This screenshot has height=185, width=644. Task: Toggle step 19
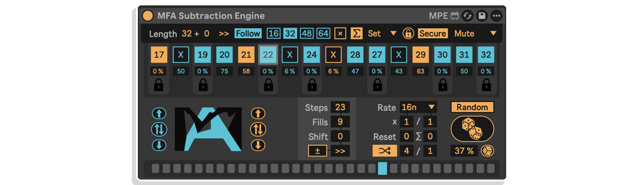(x=203, y=55)
